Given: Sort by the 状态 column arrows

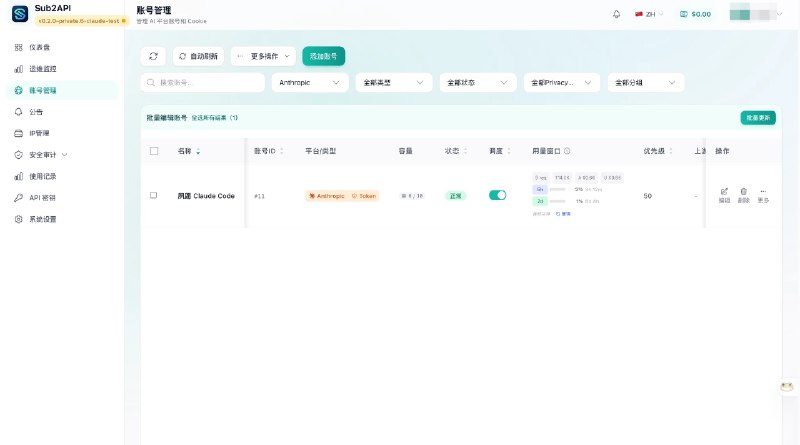Looking at the screenshot, I should (x=465, y=151).
